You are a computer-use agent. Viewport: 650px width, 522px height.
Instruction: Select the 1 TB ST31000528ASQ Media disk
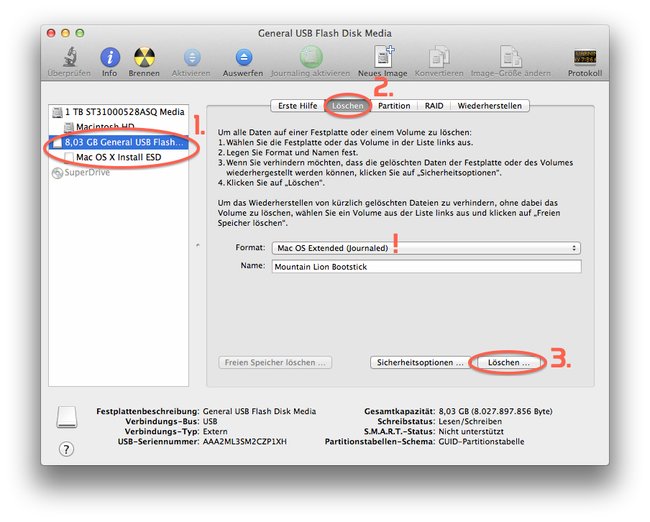pyautogui.click(x=119, y=112)
